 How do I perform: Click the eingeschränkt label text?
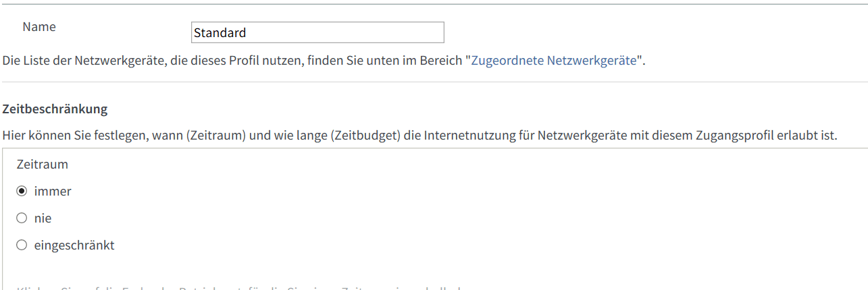point(74,245)
